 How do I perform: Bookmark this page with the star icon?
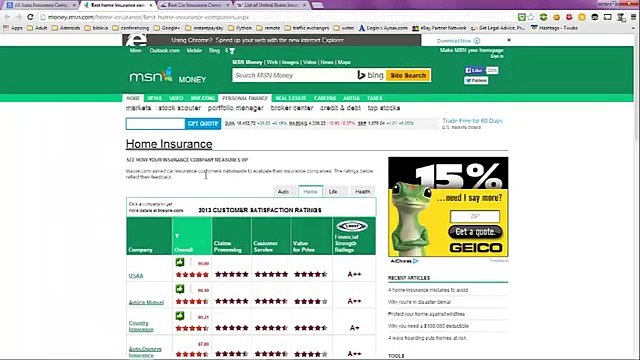[531, 17]
